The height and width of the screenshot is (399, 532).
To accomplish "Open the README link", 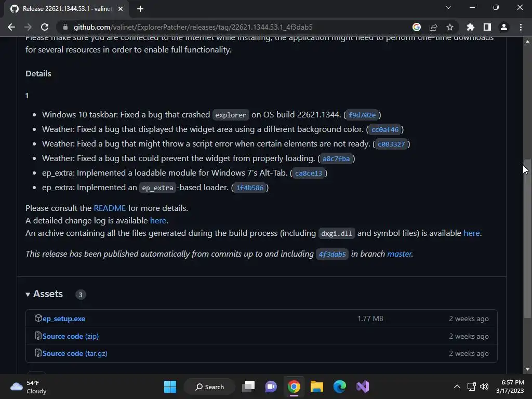I will point(110,208).
